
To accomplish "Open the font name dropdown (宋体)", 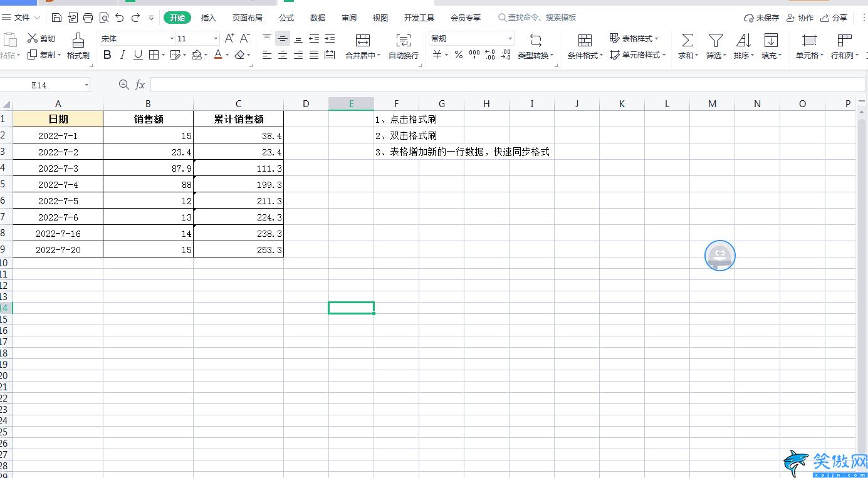I will point(172,39).
